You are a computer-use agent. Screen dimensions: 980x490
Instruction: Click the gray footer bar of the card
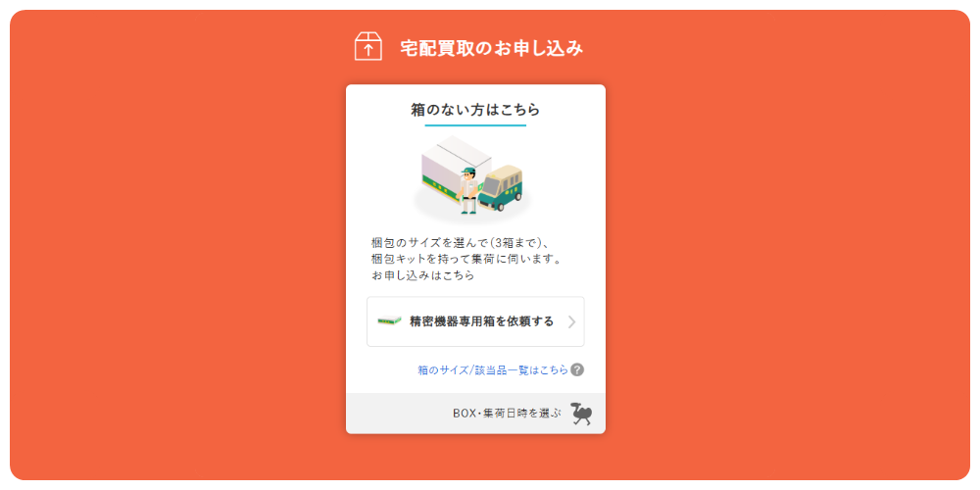[475, 414]
